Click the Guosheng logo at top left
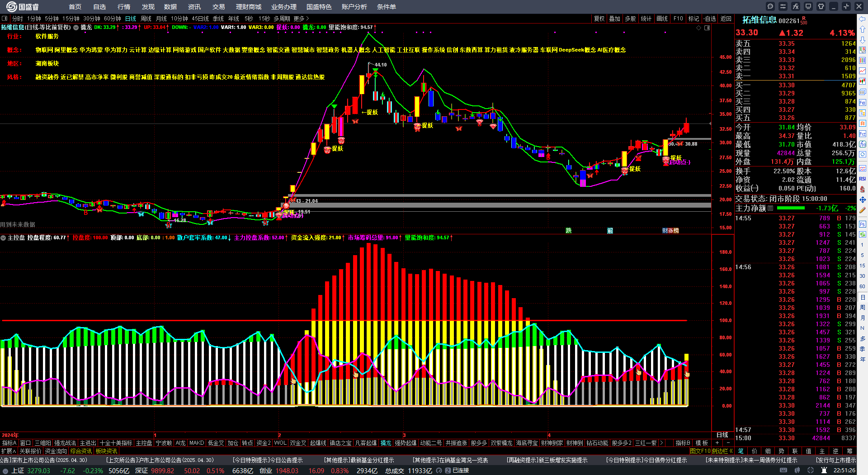The width and height of the screenshot is (868, 475). pos(23,6)
